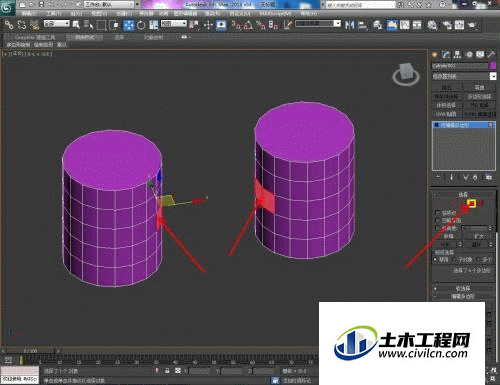Activate the Select and Move tool
Viewport: 500px width, 385px height.
129,25
